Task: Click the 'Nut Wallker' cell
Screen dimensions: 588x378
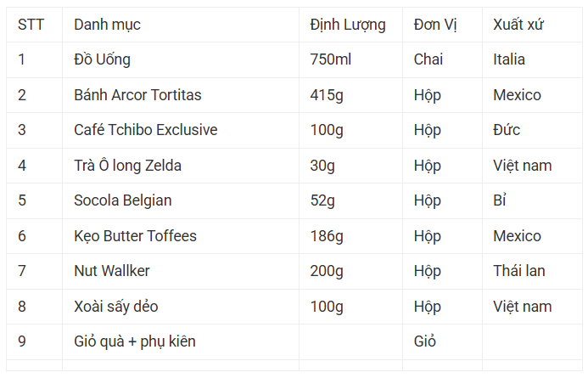Action: pos(112,271)
